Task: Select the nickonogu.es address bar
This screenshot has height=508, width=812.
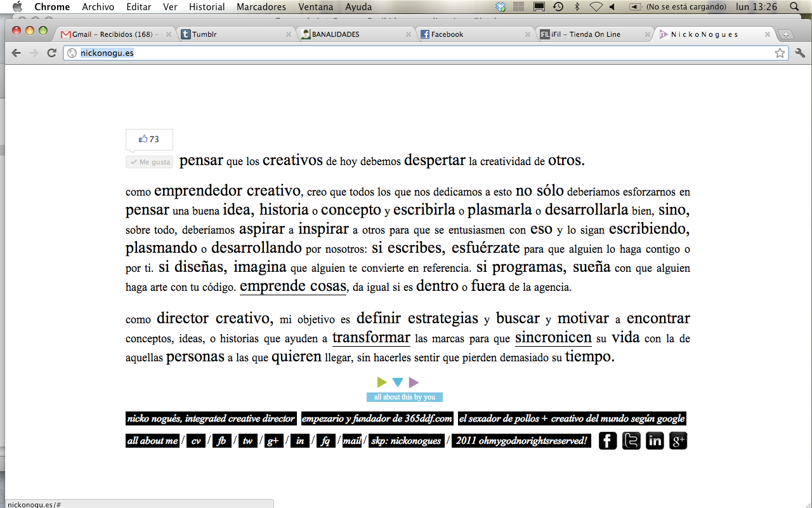Action: tap(425, 53)
